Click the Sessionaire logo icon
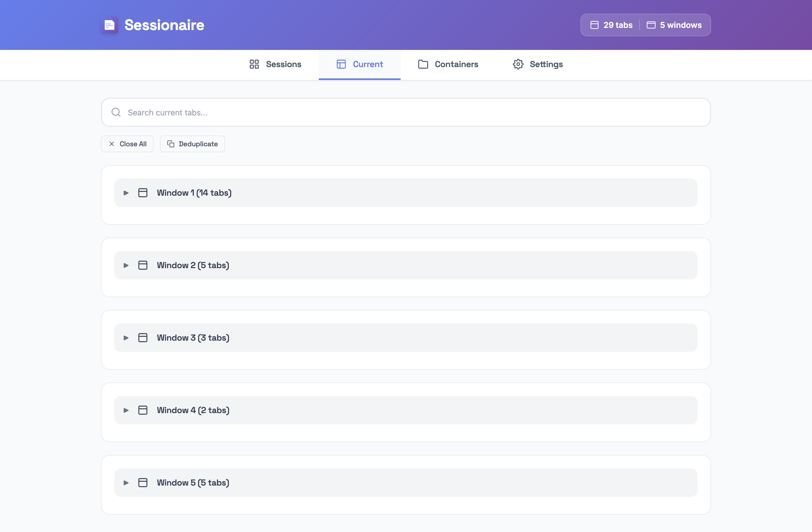The image size is (812, 532). pyautogui.click(x=109, y=24)
